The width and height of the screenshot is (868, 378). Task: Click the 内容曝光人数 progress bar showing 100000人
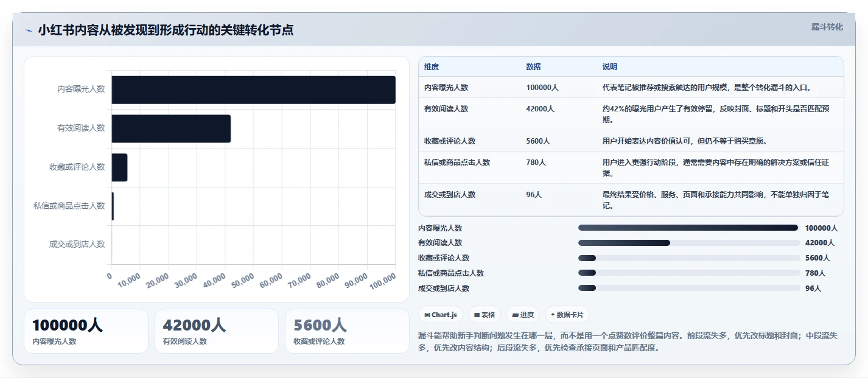[x=689, y=228]
